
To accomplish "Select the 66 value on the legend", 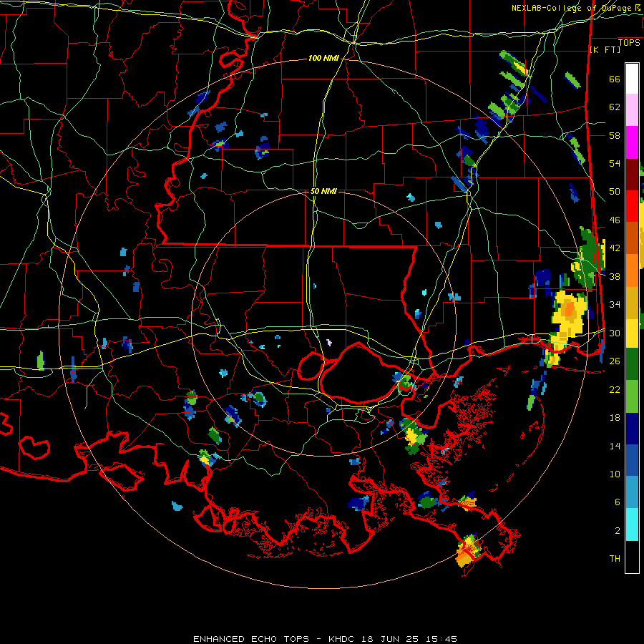I will tap(615, 79).
